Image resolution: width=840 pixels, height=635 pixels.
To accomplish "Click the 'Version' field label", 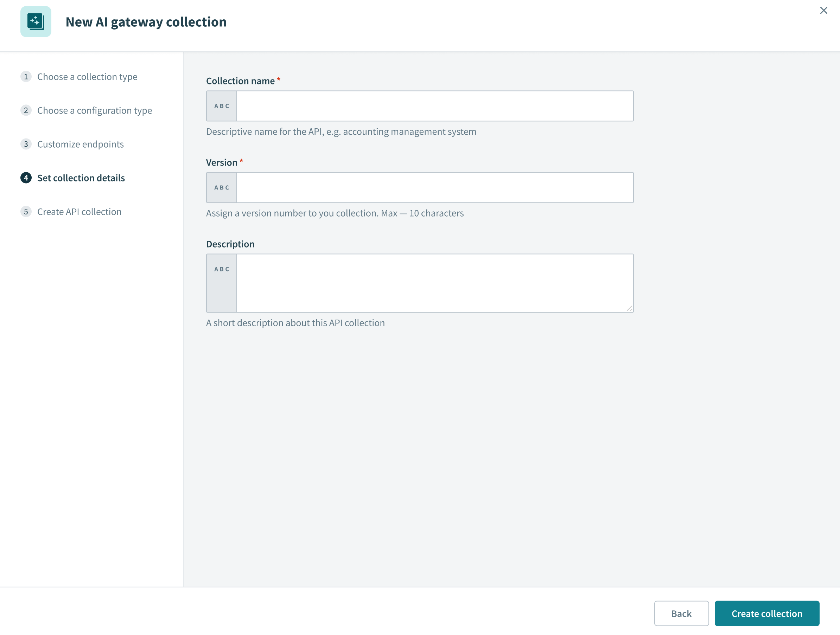I will tap(222, 162).
